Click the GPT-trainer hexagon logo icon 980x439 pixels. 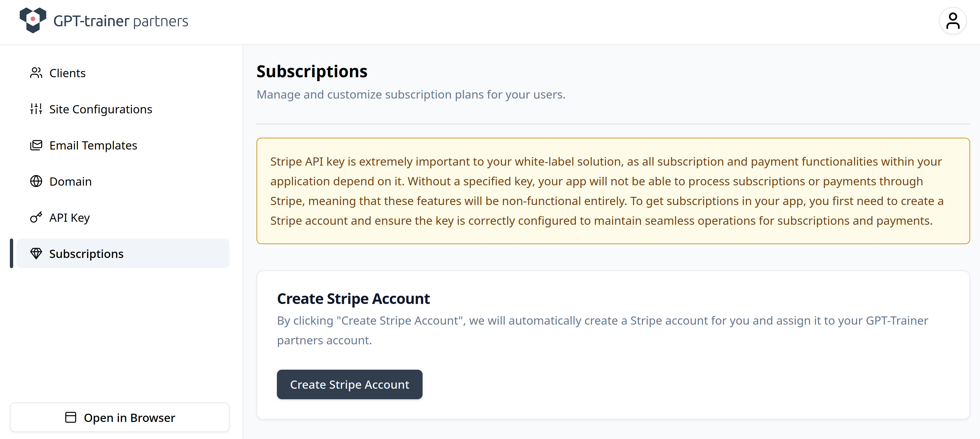coord(33,20)
